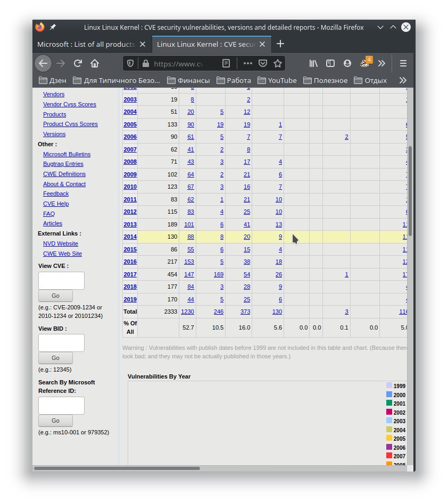Click the window pin icon in title bar
This screenshot has width=448, height=504.
click(x=53, y=27)
